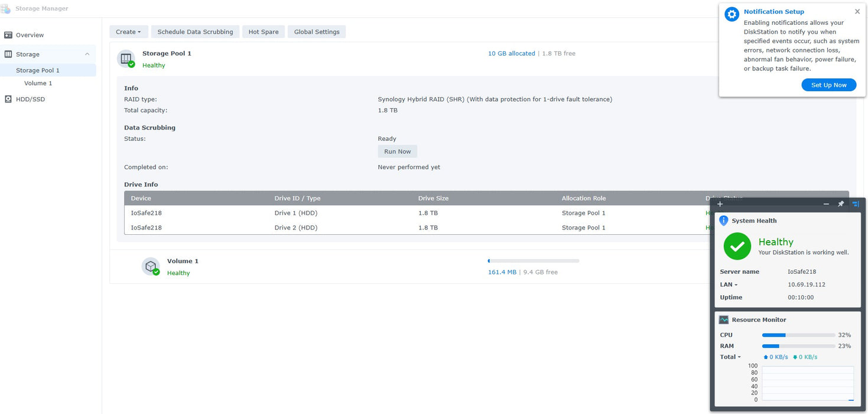Select Storage Pool 1 in sidebar
Viewport: 868px width, 414px height.
coord(38,70)
